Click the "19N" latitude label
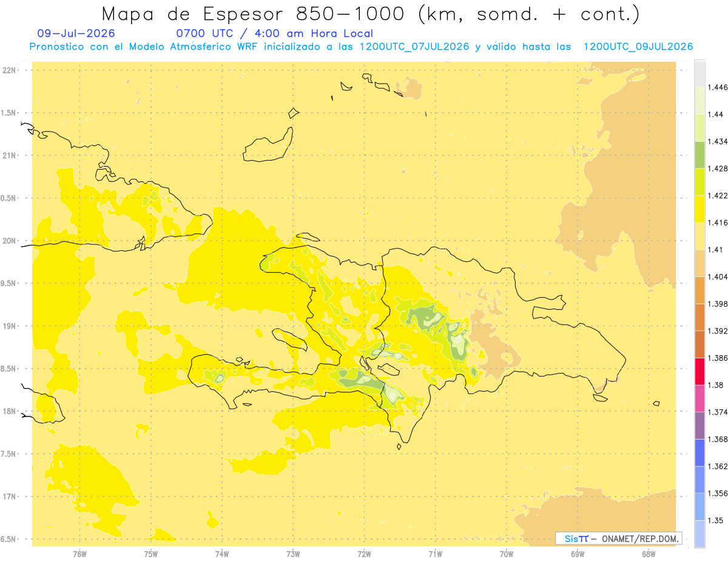 (x=10, y=326)
